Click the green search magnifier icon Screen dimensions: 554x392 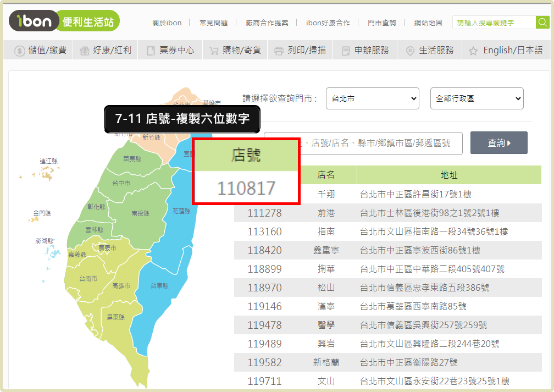(542, 23)
